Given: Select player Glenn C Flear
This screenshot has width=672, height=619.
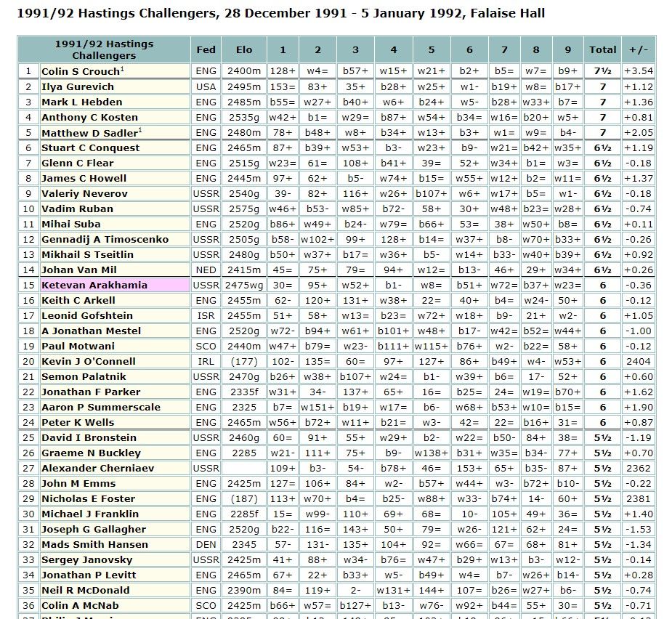Looking at the screenshot, I should 78,163.
